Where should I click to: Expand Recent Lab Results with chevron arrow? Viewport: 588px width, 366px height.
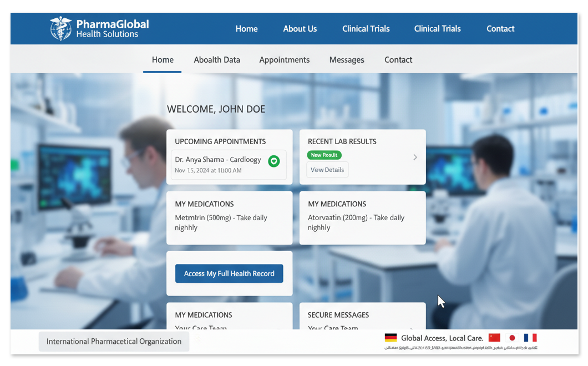[x=415, y=157]
